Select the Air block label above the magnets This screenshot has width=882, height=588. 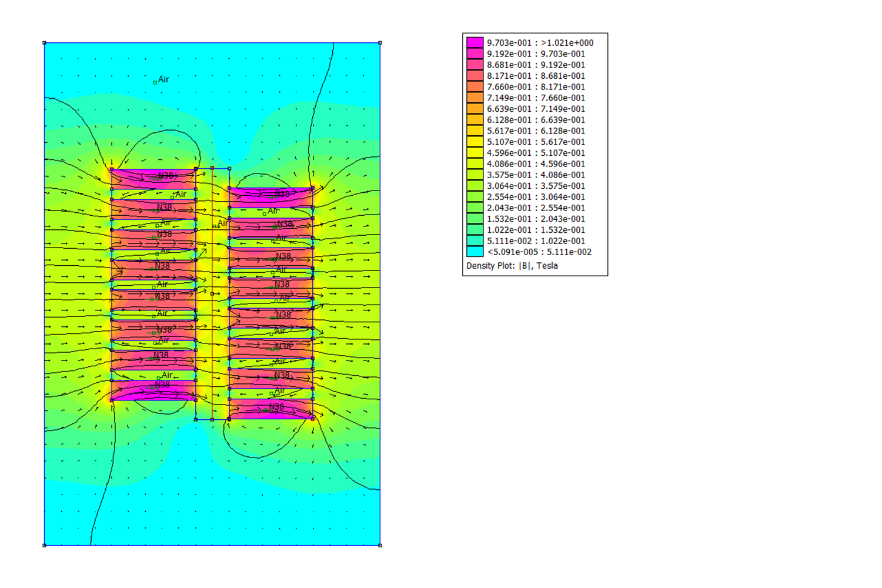click(163, 79)
